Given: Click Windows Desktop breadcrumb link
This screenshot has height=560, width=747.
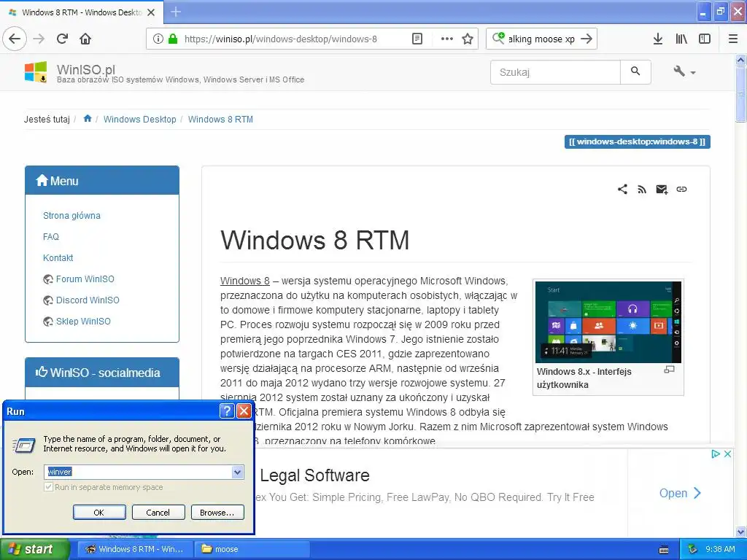Looking at the screenshot, I should tap(139, 119).
